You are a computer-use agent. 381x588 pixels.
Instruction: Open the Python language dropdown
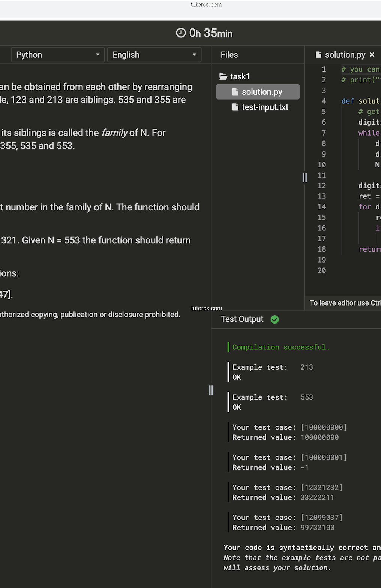pos(58,55)
